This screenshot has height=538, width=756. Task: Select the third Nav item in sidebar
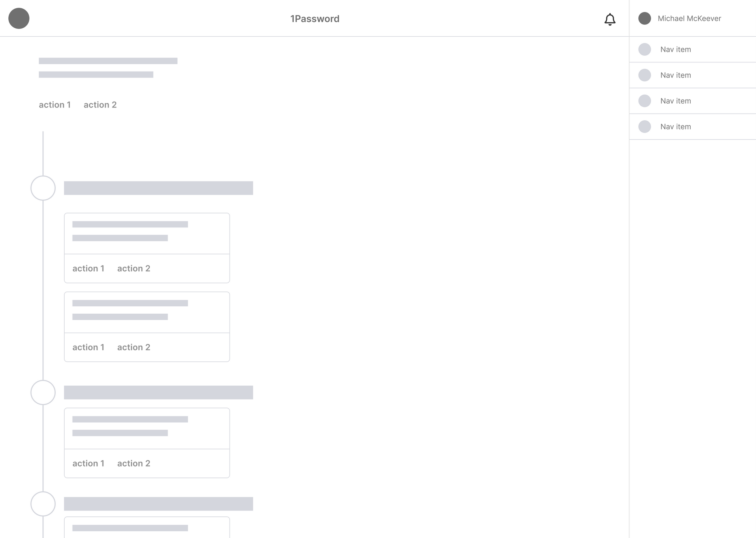click(x=692, y=101)
